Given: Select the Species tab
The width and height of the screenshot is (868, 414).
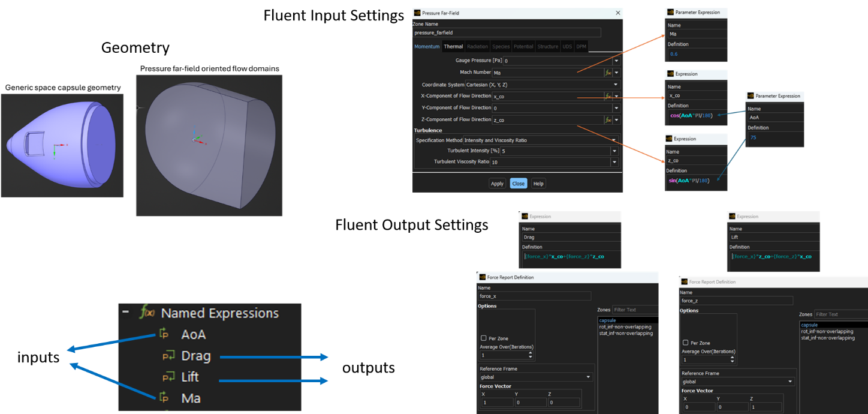Looking at the screenshot, I should click(501, 47).
